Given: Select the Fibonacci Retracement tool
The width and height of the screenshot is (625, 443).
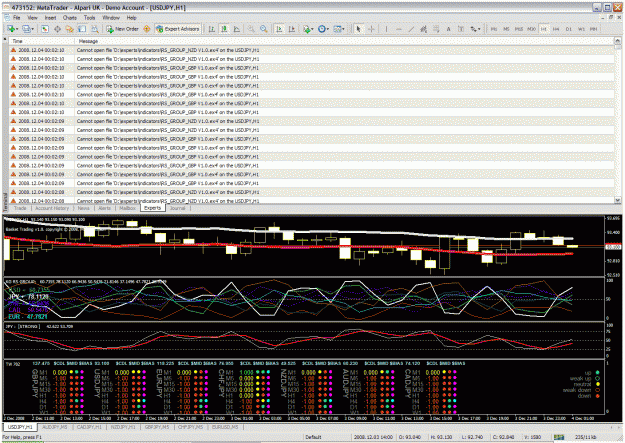Looking at the screenshot, I should click(436, 29).
